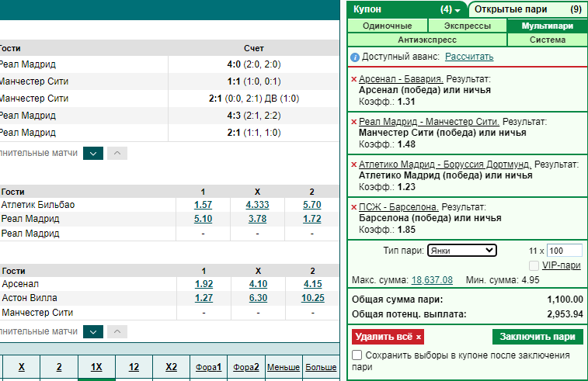Click the info icon next to Доступный аванс
588x381 pixels.
tap(355, 57)
